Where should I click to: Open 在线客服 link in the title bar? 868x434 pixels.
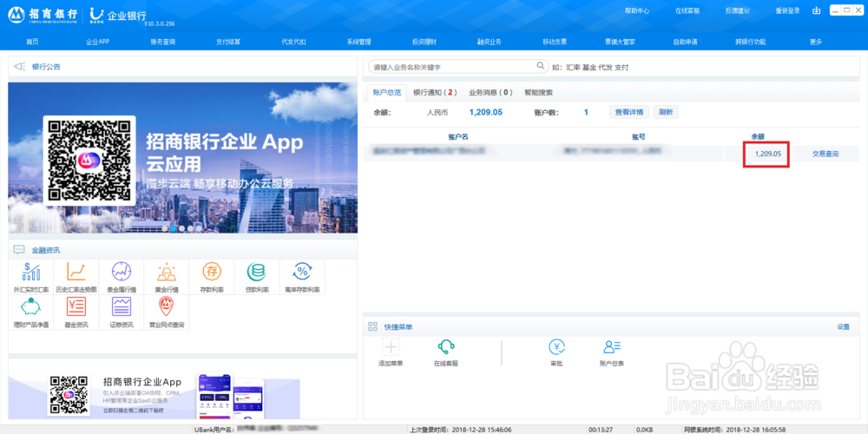coord(687,10)
